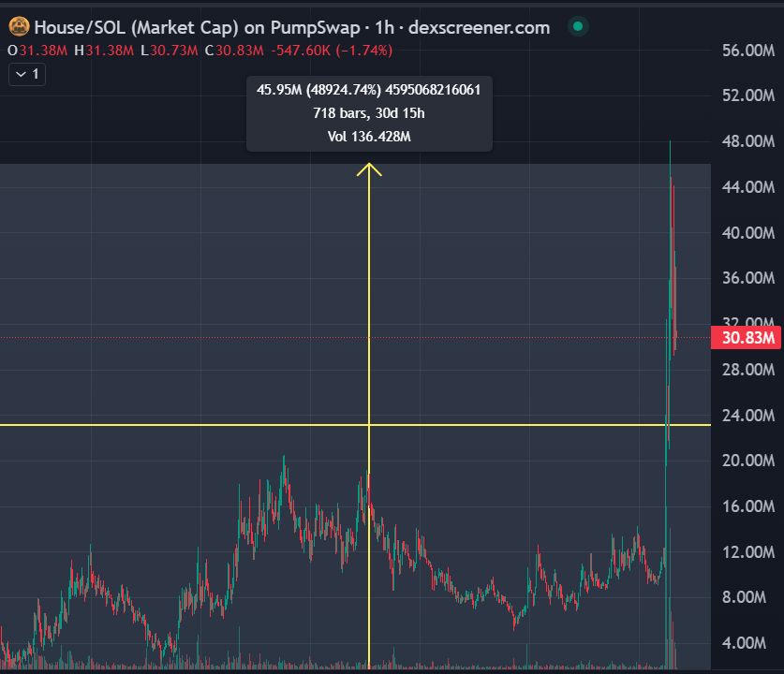Click the House token logo icon

coord(19,27)
